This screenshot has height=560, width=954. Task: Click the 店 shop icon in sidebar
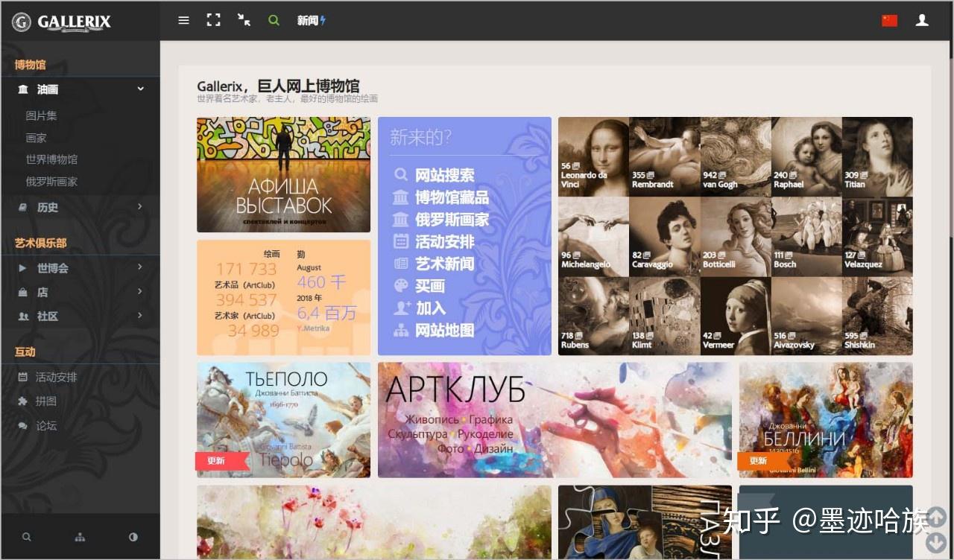click(22, 292)
